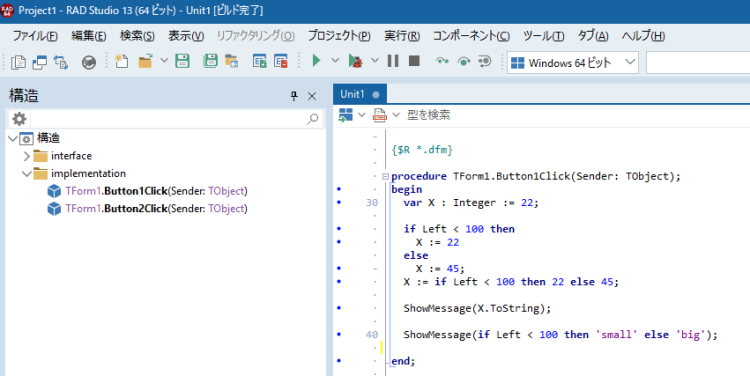Click the cube icon beside TForm1.Button1Click
Image resolution: width=750 pixels, height=376 pixels.
tap(54, 191)
